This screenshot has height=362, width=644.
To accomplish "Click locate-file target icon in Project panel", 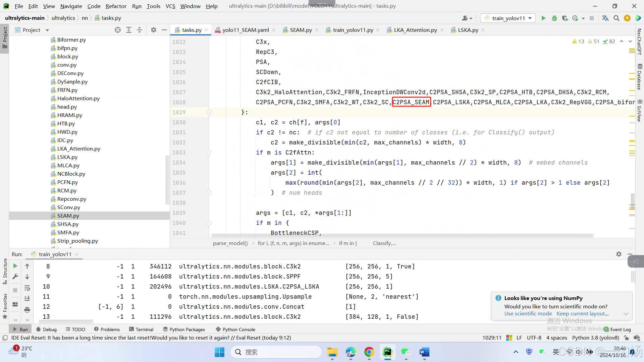I will pyautogui.click(x=117, y=30).
